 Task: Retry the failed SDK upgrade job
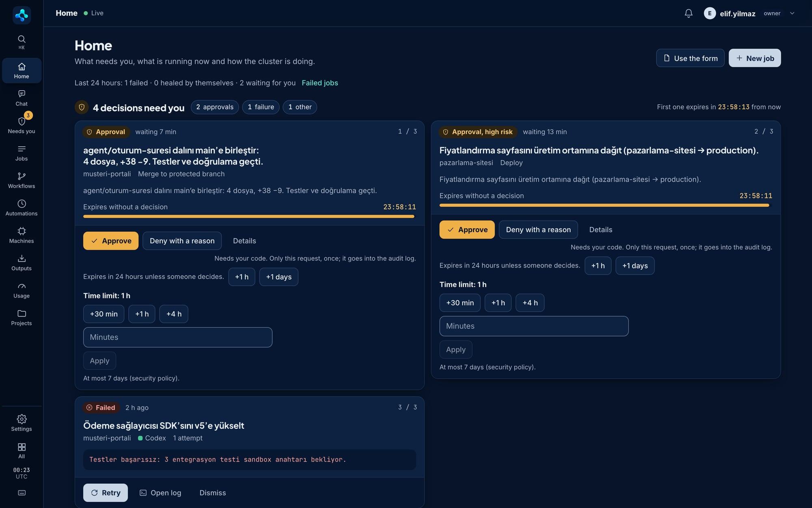point(106,493)
